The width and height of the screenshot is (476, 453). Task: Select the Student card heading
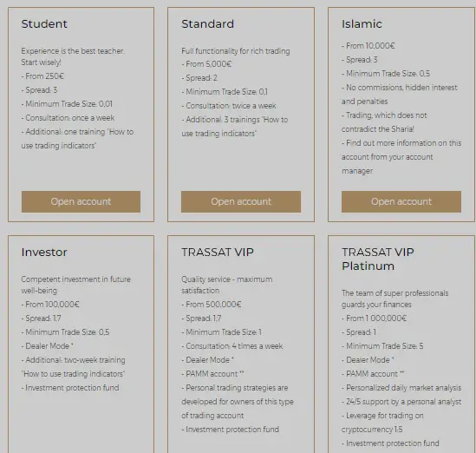pyautogui.click(x=44, y=24)
